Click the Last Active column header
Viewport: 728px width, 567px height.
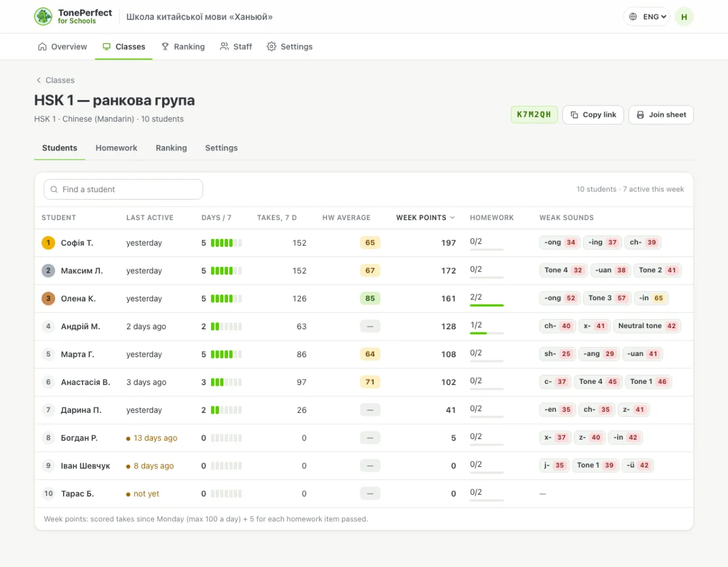(150, 218)
